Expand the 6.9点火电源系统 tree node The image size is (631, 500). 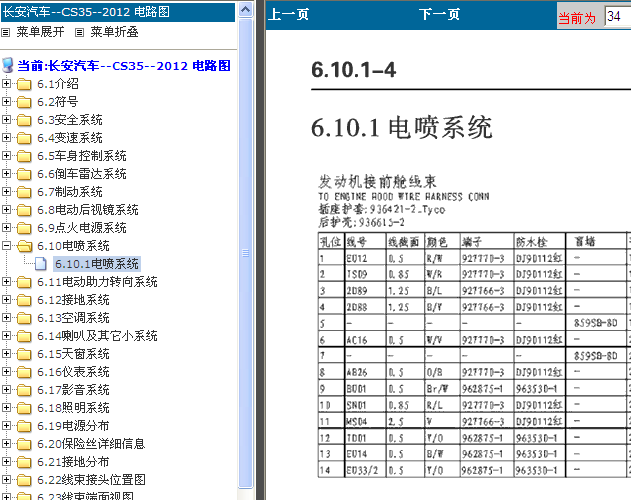pyautogui.click(x=6, y=227)
